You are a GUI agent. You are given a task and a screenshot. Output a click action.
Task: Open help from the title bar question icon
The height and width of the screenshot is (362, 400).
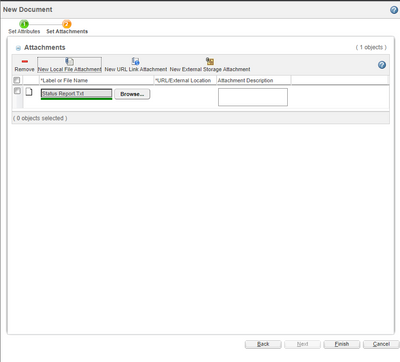pos(394,10)
